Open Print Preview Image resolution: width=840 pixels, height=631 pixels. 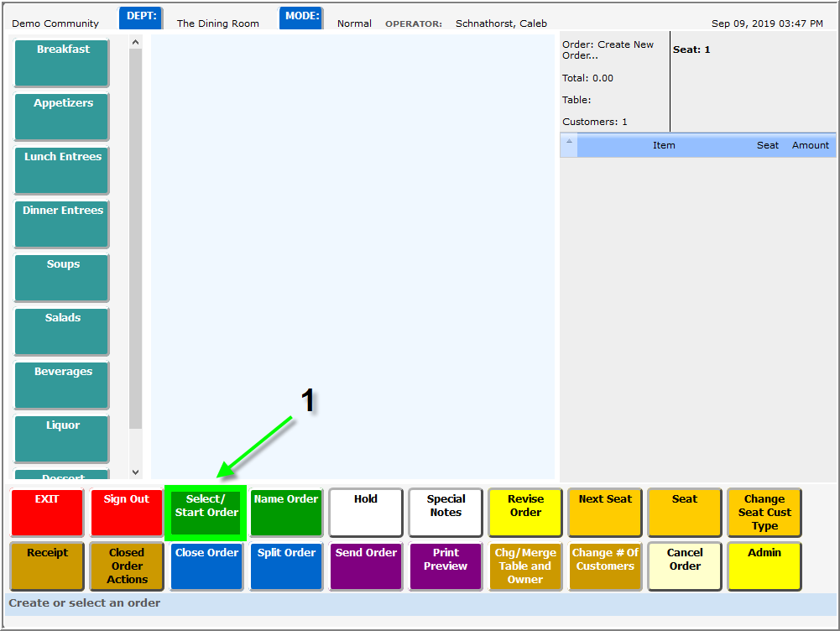446,566
